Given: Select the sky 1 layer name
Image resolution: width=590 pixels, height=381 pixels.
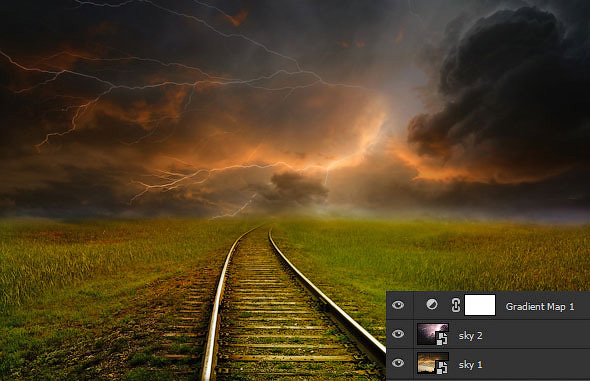Looking at the screenshot, I should [470, 364].
